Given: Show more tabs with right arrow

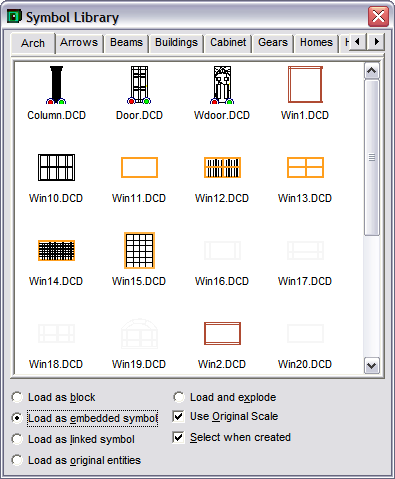Looking at the screenshot, I should [x=376, y=42].
